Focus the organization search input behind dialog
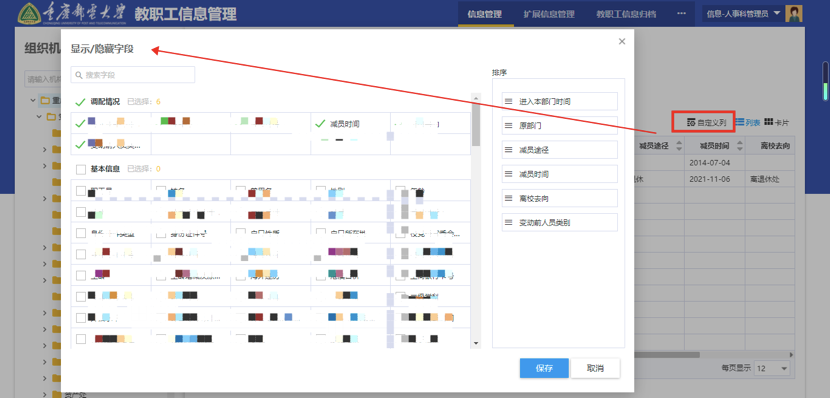This screenshot has width=830, height=398. (x=42, y=79)
